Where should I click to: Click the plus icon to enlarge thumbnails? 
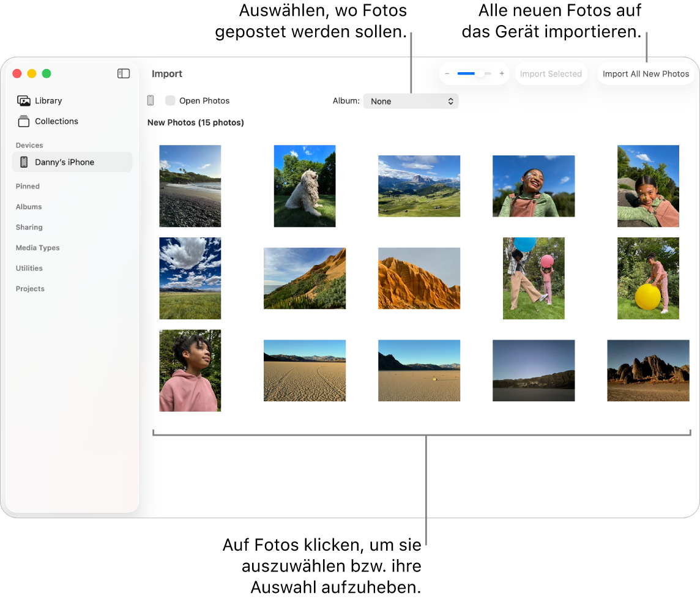click(x=501, y=73)
